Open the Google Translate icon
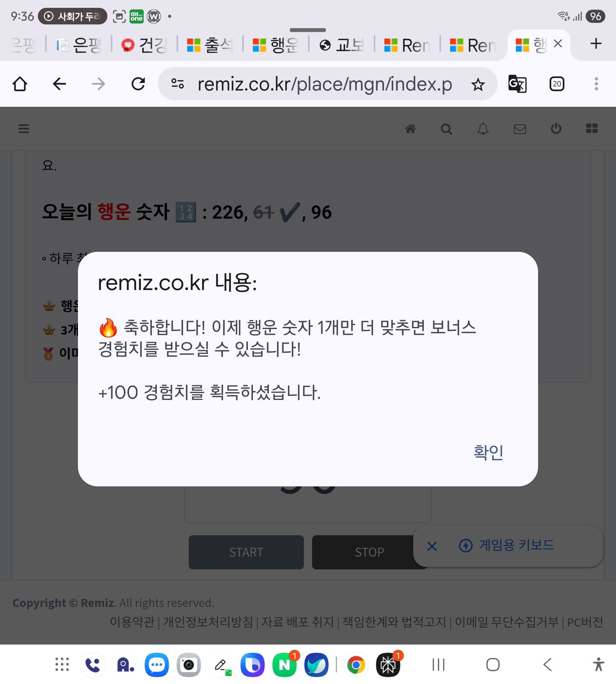The width and height of the screenshot is (616, 684). pos(517,84)
